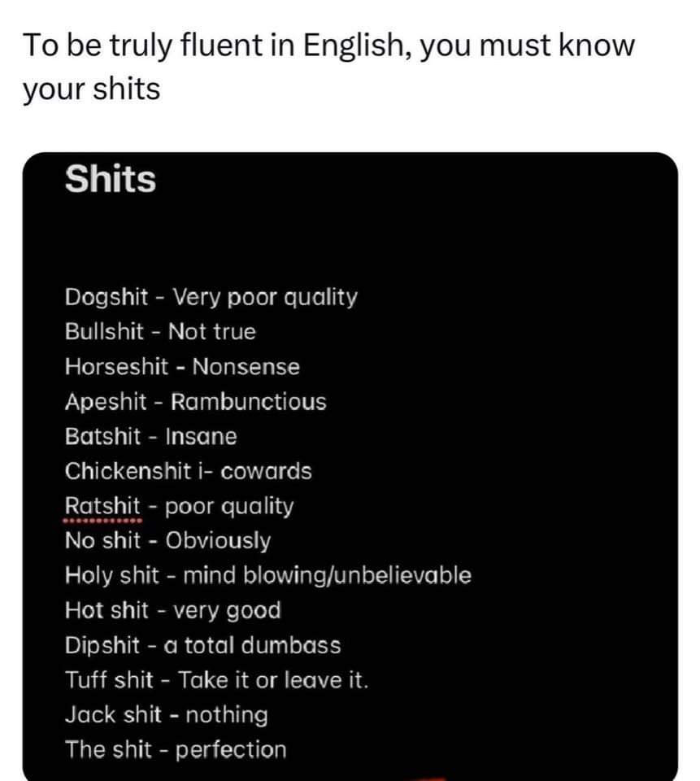
Task: Select the "Batshit - Insane" line
Action: pos(151,437)
